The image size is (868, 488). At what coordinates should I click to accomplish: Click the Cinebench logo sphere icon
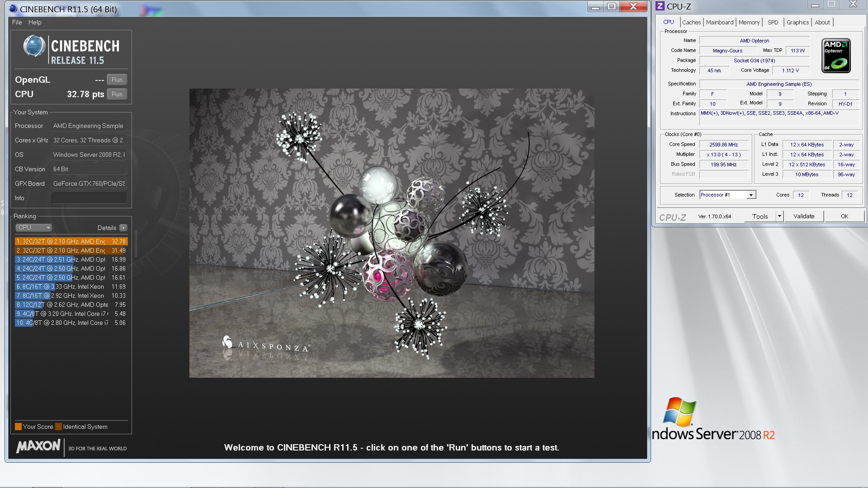[34, 46]
